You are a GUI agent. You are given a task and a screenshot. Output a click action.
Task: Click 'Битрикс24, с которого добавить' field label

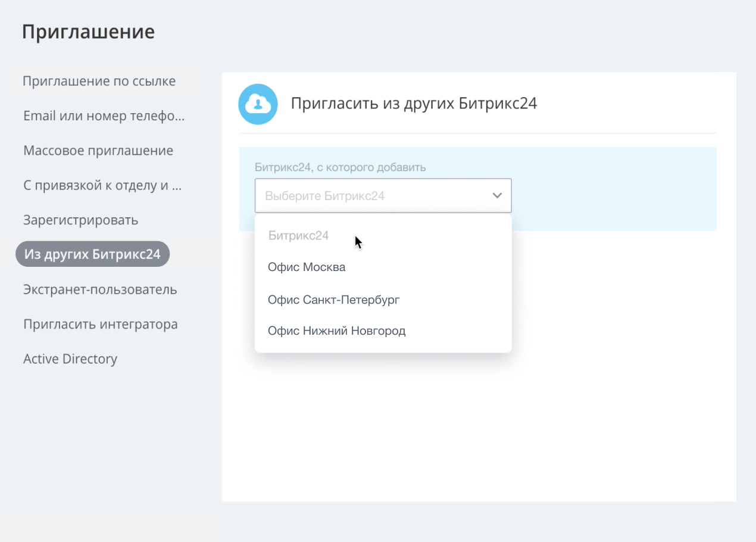(x=340, y=167)
